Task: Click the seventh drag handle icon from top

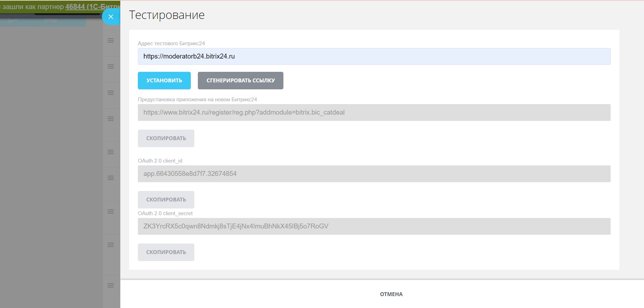Action: [x=110, y=212]
